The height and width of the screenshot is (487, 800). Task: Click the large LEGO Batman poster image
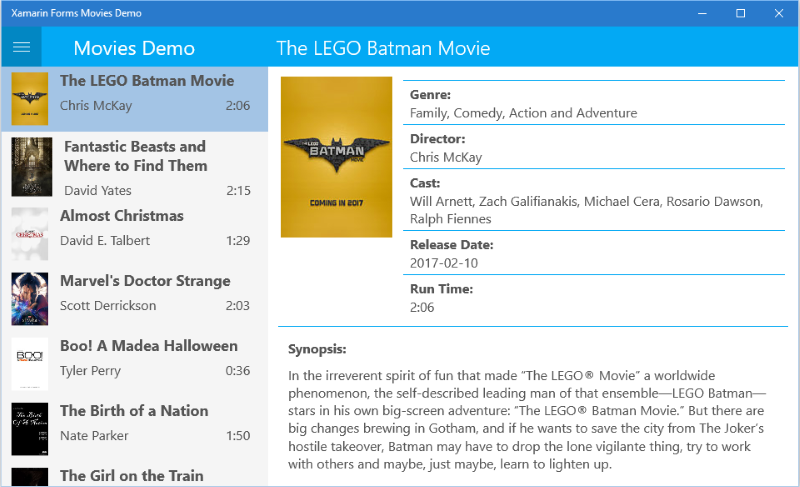[336, 157]
